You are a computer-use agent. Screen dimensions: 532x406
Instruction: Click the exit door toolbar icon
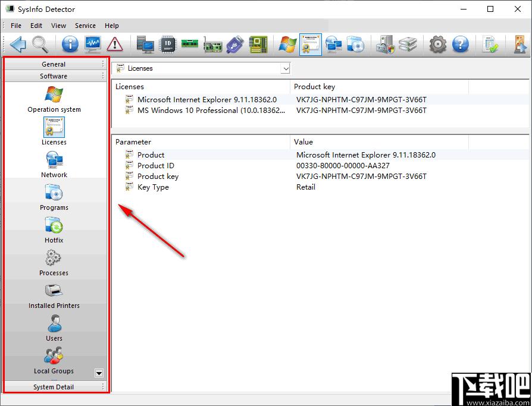tap(520, 44)
